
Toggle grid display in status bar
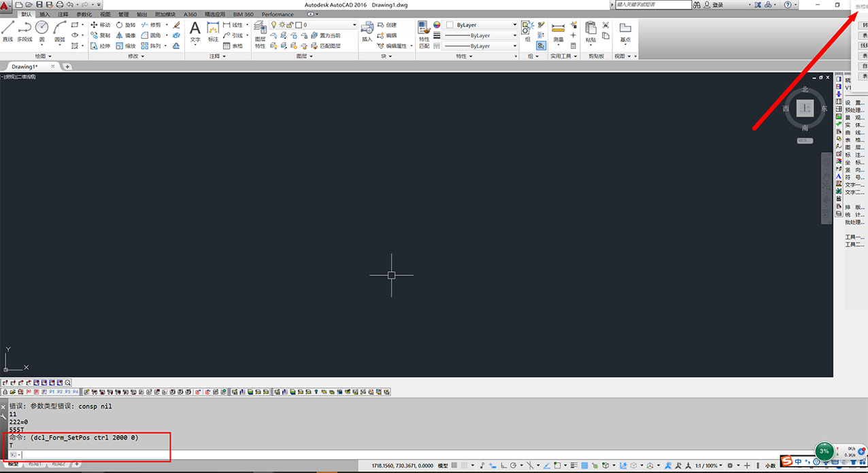455,466
